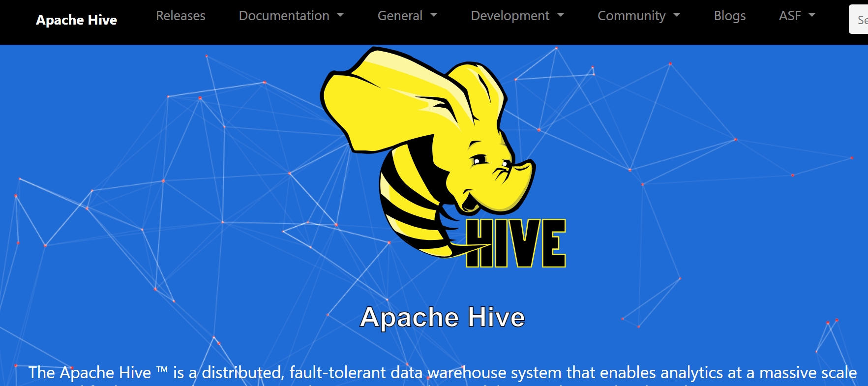The height and width of the screenshot is (386, 868).
Task: Open the Development dropdown menu
Action: coord(517,16)
